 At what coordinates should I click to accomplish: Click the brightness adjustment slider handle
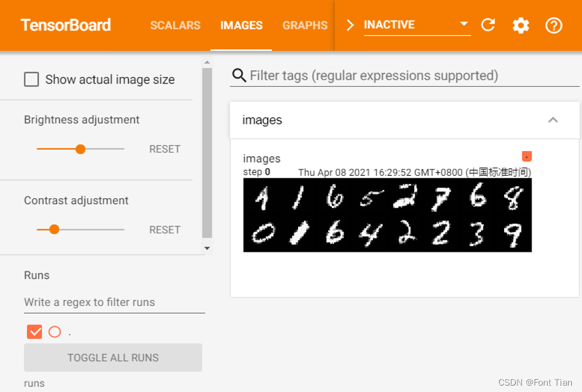(x=80, y=149)
